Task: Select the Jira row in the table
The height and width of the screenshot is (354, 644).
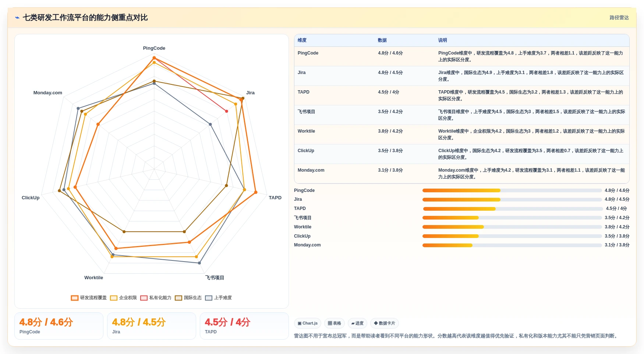Action: point(462,76)
